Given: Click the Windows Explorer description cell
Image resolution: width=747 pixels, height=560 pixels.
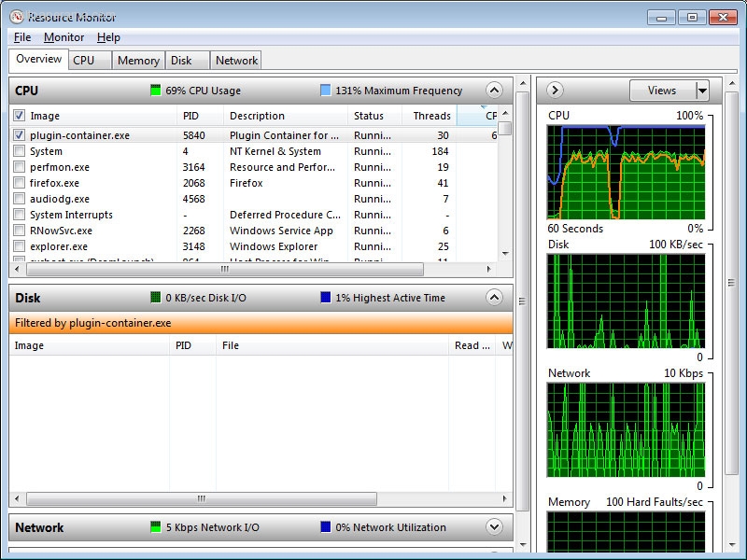Looking at the screenshot, I should [274, 246].
